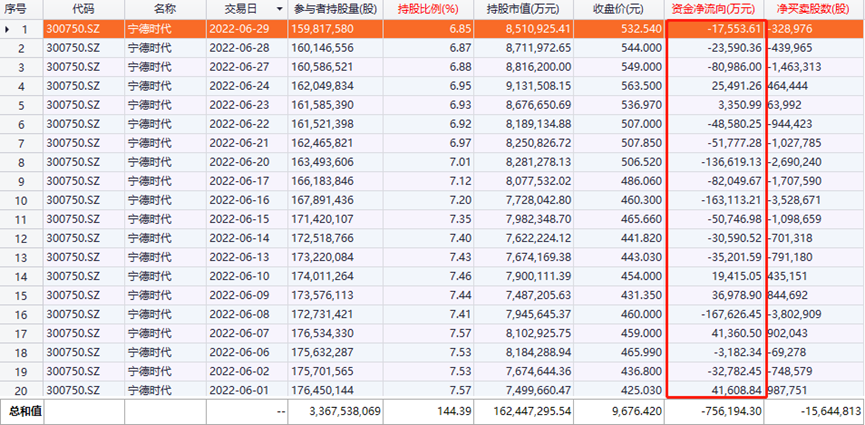Image resolution: width=865 pixels, height=425 pixels.
Task: Select date cell 2022-06-21
Action: click(238, 143)
